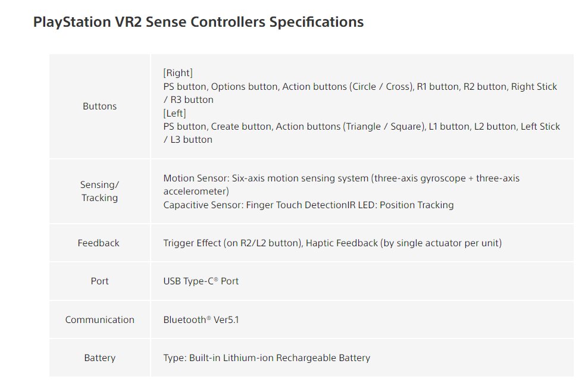This screenshot has height=392, width=585.
Task: Click the '/ L3 button' text
Action: [187, 140]
